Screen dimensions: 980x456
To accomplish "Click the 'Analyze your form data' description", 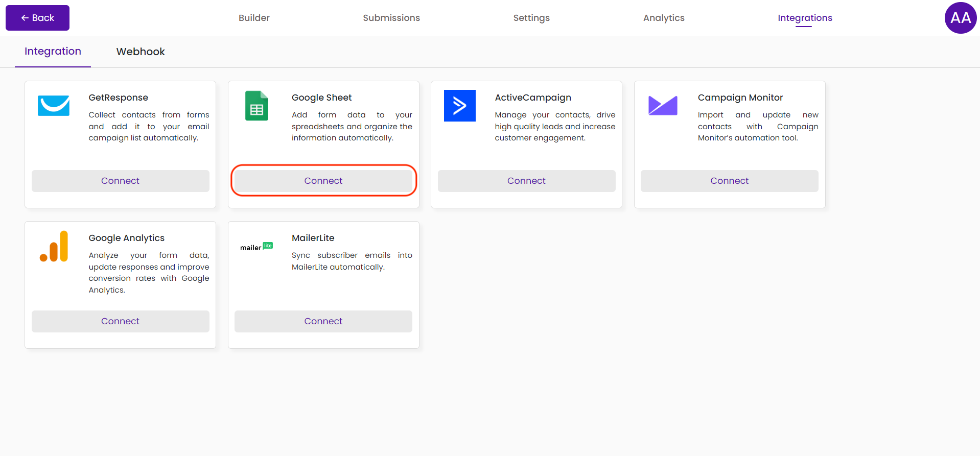I will 149,272.
